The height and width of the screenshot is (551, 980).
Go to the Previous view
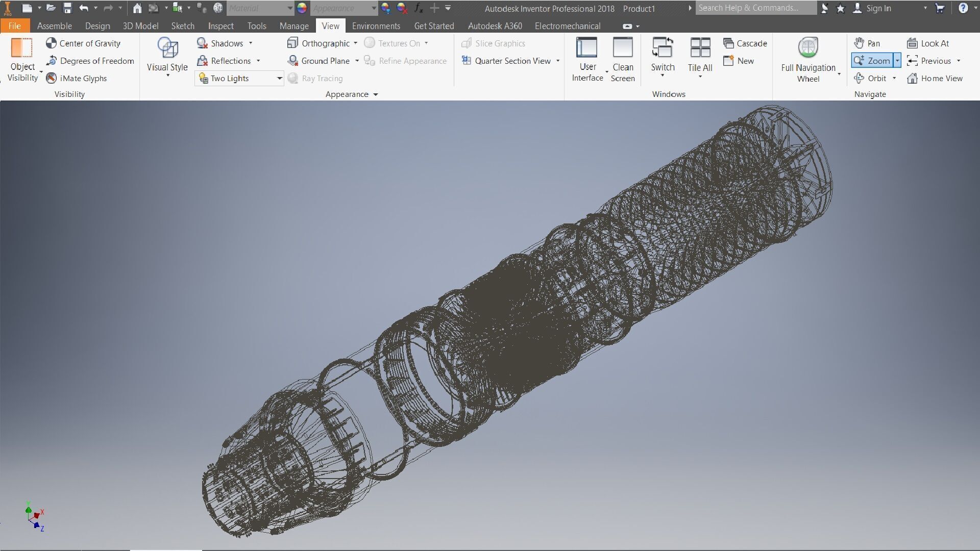pos(929,61)
